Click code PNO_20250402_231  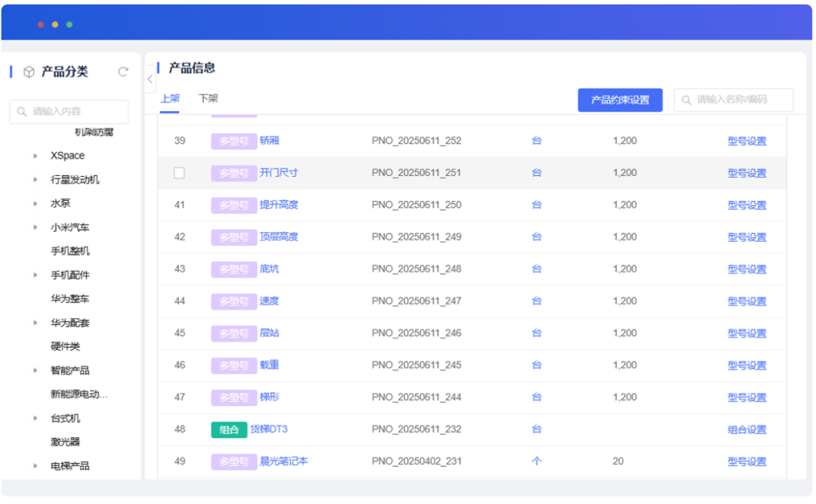click(x=416, y=461)
